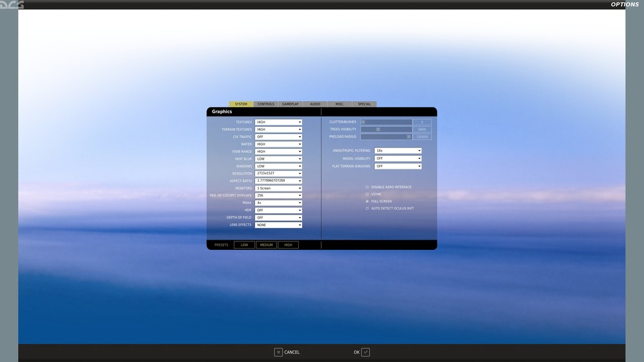Click the DCS logo in top corner
644x362 pixels.
12,5
